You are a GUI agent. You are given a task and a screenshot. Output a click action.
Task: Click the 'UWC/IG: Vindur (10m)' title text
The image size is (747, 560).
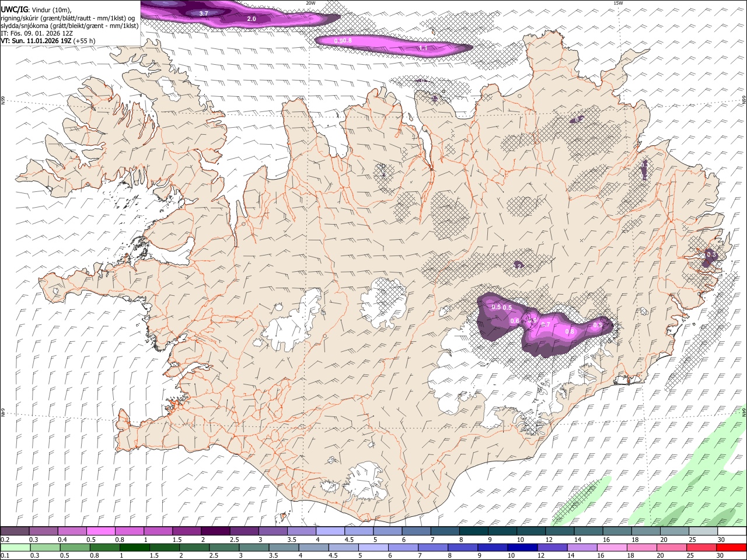36,9
